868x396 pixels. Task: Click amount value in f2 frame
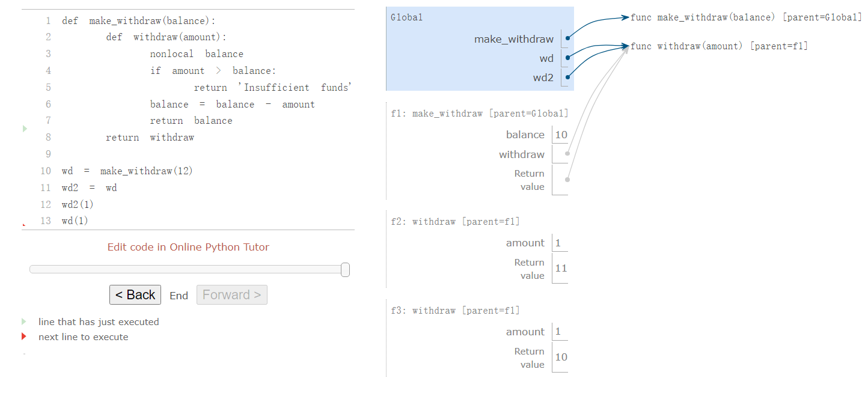558,243
